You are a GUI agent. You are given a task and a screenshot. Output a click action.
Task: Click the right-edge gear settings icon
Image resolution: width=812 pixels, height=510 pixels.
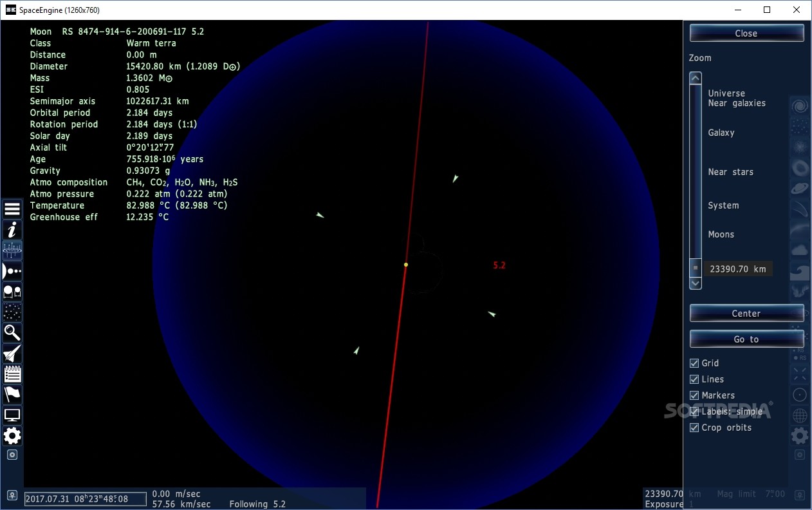800,436
